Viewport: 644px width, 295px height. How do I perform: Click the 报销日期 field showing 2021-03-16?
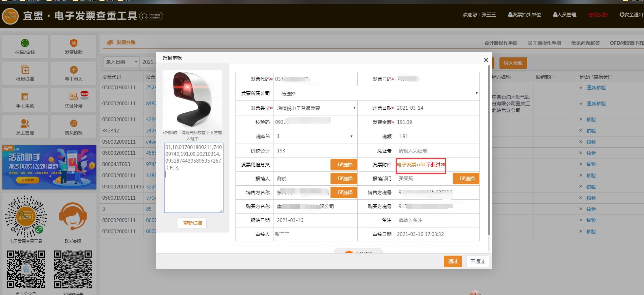[315, 220]
